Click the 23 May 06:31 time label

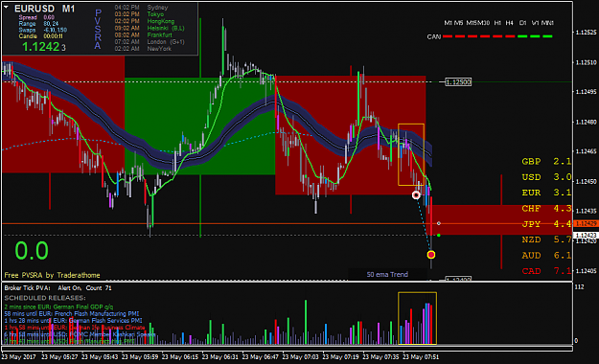[x=220, y=357]
